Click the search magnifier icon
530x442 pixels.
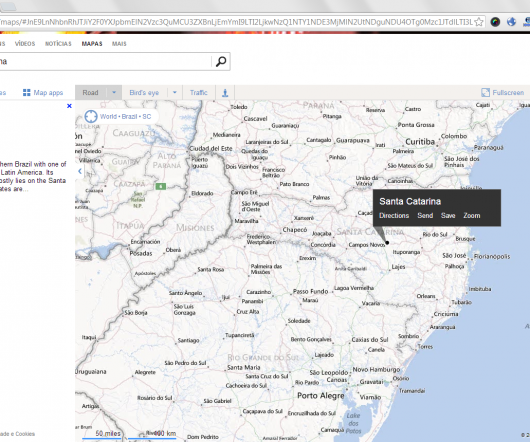(x=221, y=62)
